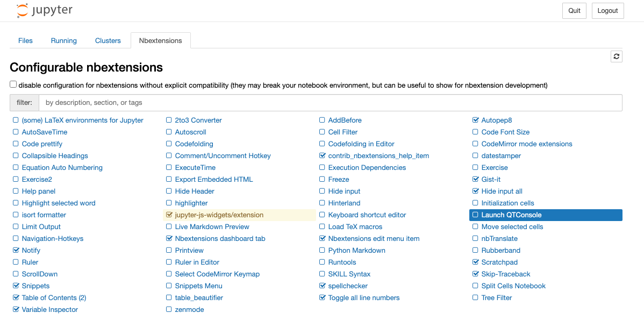644x320 pixels.
Task: Switch to the Files tab
Action: 25,41
